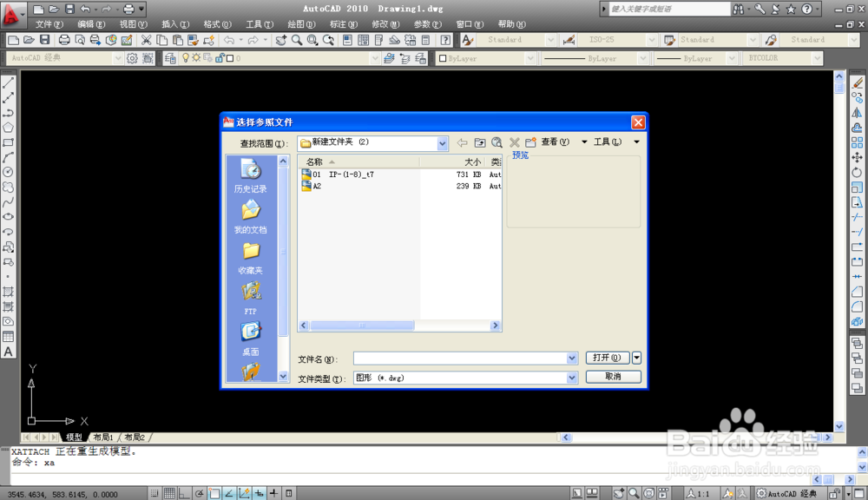This screenshot has width=868, height=500.
Task: Click Search the Web icon in dialog
Action: (497, 142)
